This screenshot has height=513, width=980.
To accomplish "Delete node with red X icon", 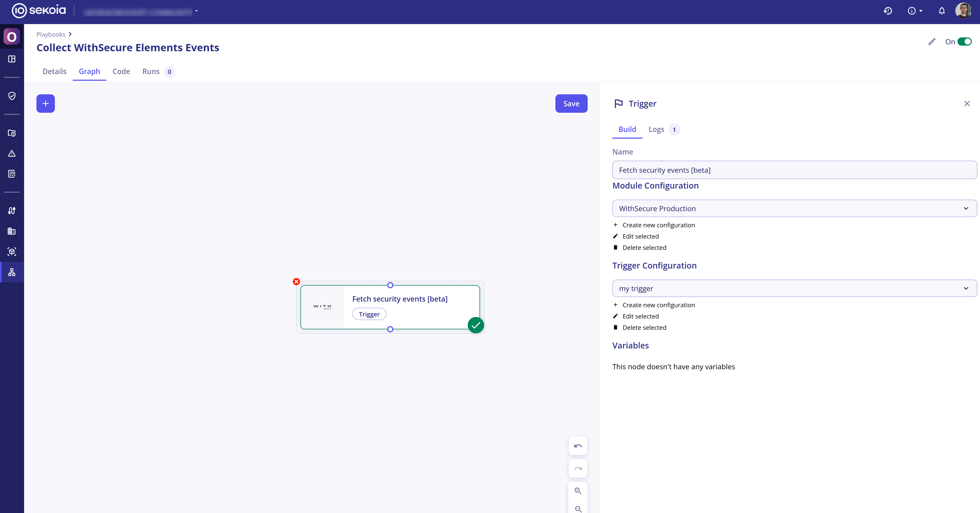I will 296,281.
